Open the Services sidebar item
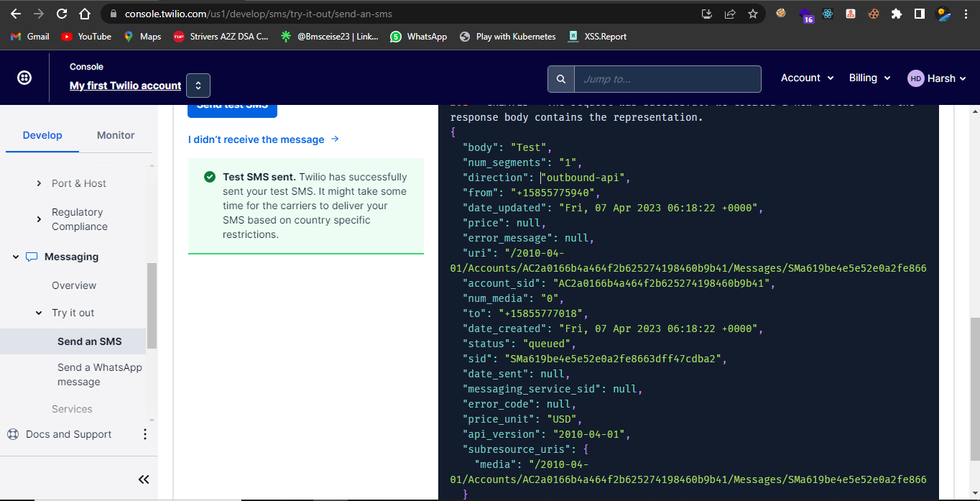This screenshot has height=501, width=980. [72, 409]
